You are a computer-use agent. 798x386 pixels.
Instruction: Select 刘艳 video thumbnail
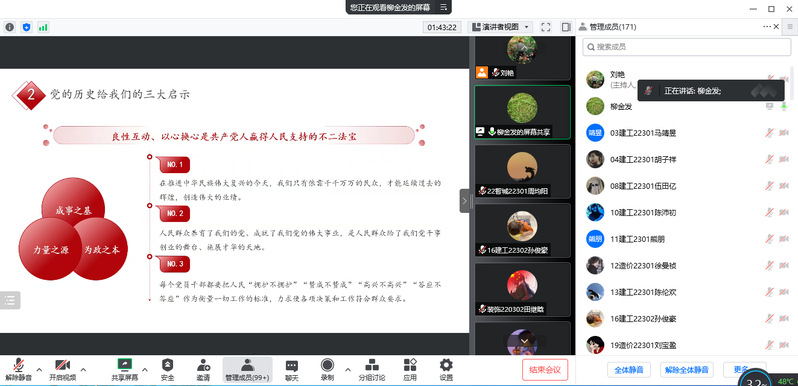coord(522,58)
